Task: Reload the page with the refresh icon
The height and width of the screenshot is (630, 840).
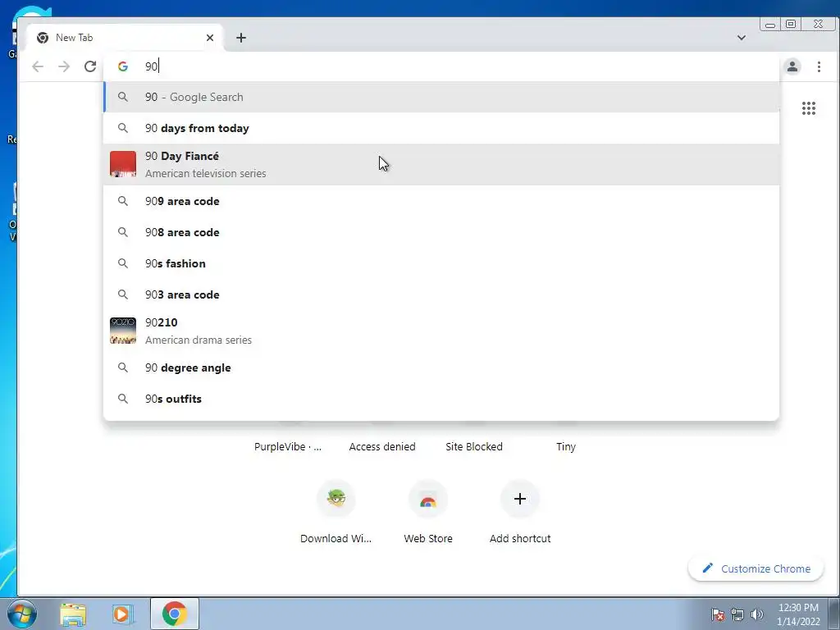Action: click(90, 66)
